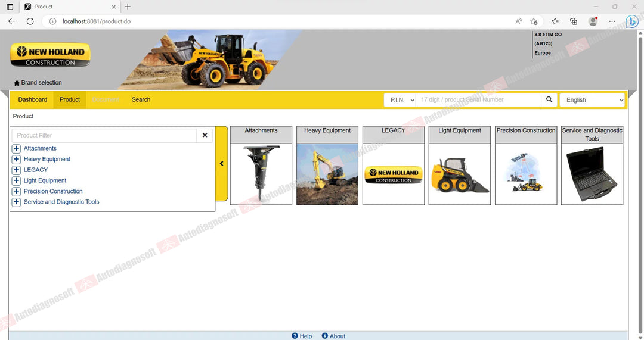Clear the product filter with X

(x=205, y=135)
